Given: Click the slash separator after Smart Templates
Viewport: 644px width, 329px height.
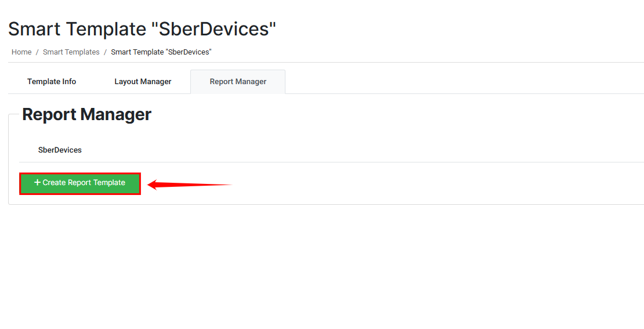Looking at the screenshot, I should [x=105, y=52].
